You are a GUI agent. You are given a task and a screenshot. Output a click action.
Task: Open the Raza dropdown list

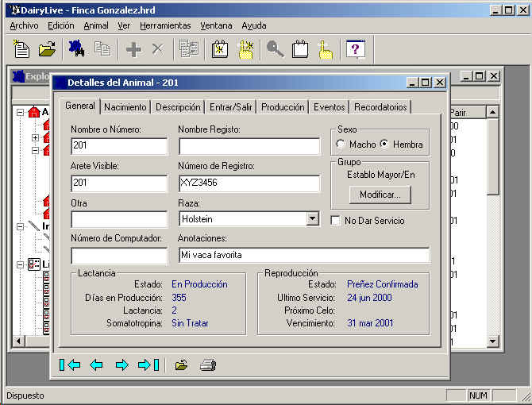tap(312, 218)
